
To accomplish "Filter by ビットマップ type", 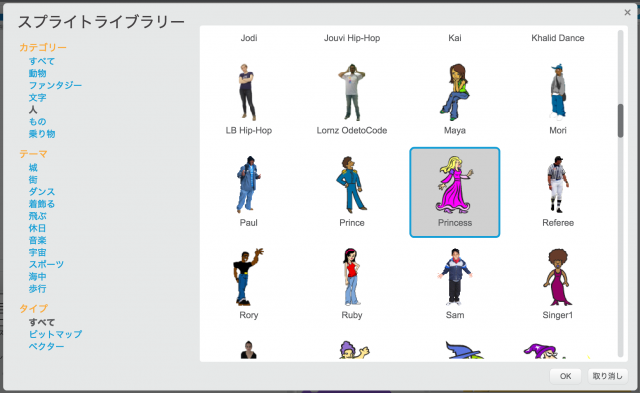I will pyautogui.click(x=56, y=334).
